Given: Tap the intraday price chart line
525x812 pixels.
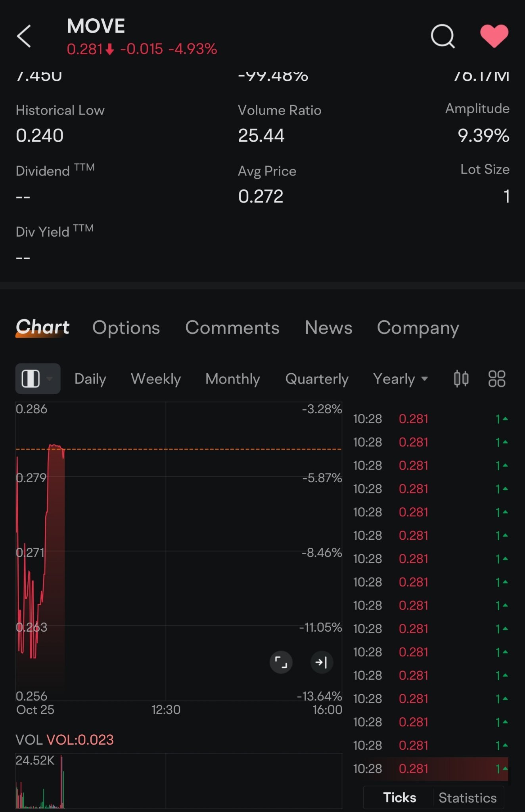Looking at the screenshot, I should coord(40,551).
